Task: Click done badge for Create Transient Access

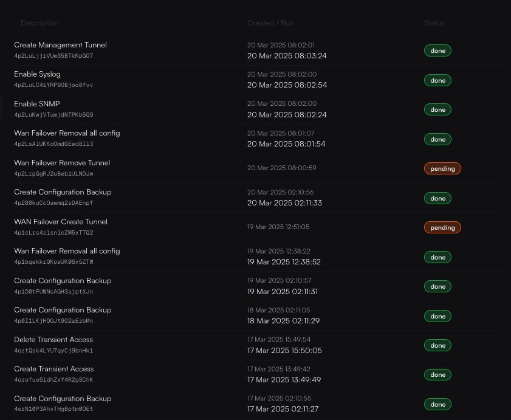Action: [x=437, y=374]
